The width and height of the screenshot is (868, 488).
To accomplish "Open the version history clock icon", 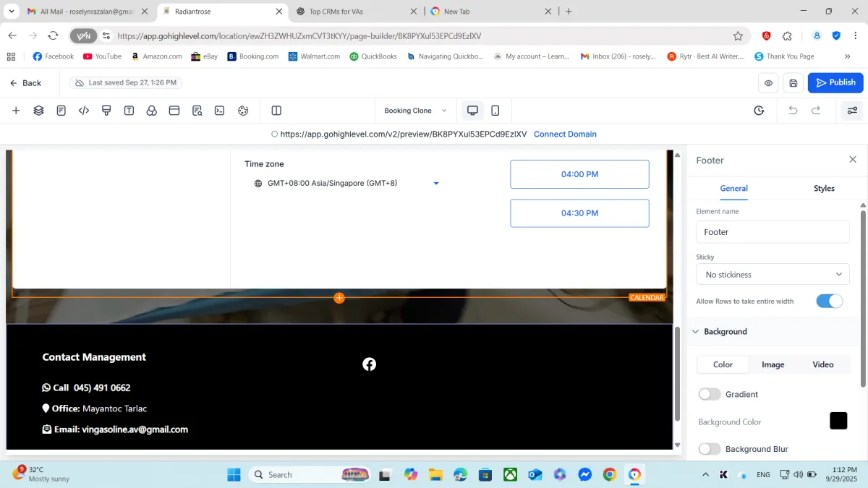I will tap(759, 111).
